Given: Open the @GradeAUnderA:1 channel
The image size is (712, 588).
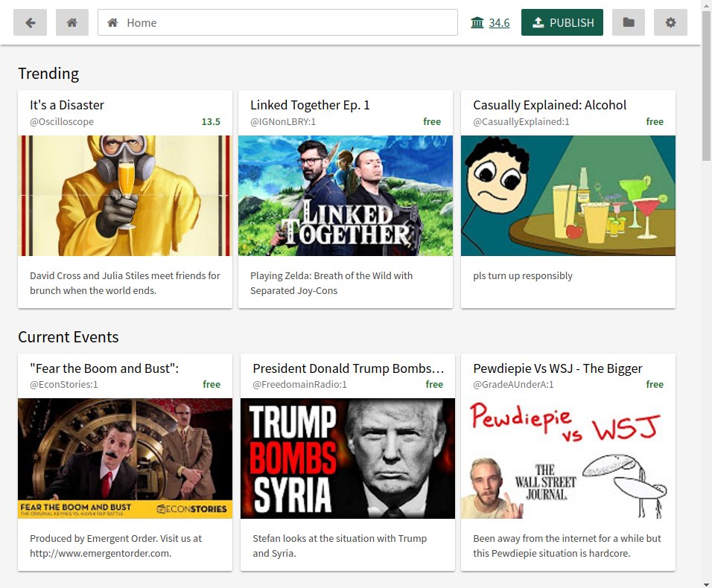Looking at the screenshot, I should 512,384.
